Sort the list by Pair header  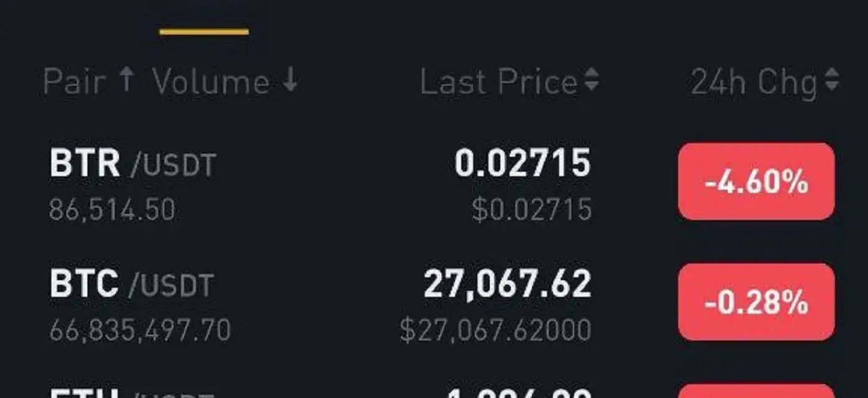tap(73, 82)
